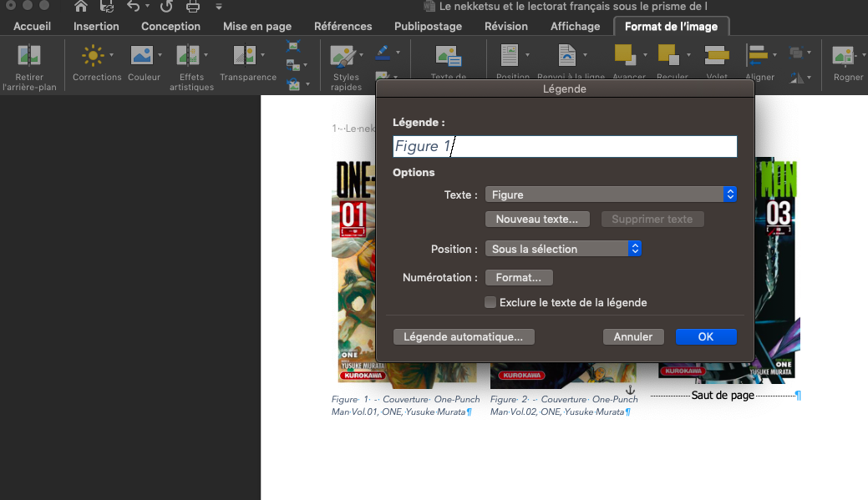Open the Texte dropdown showing Figure
Image resolution: width=868 pixels, height=500 pixels.
pos(611,194)
